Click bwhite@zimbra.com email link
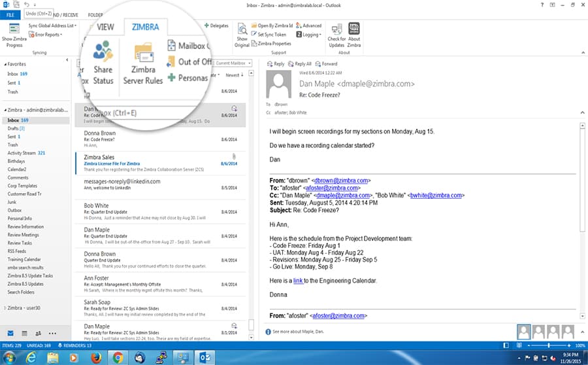588x365 pixels. (x=436, y=196)
